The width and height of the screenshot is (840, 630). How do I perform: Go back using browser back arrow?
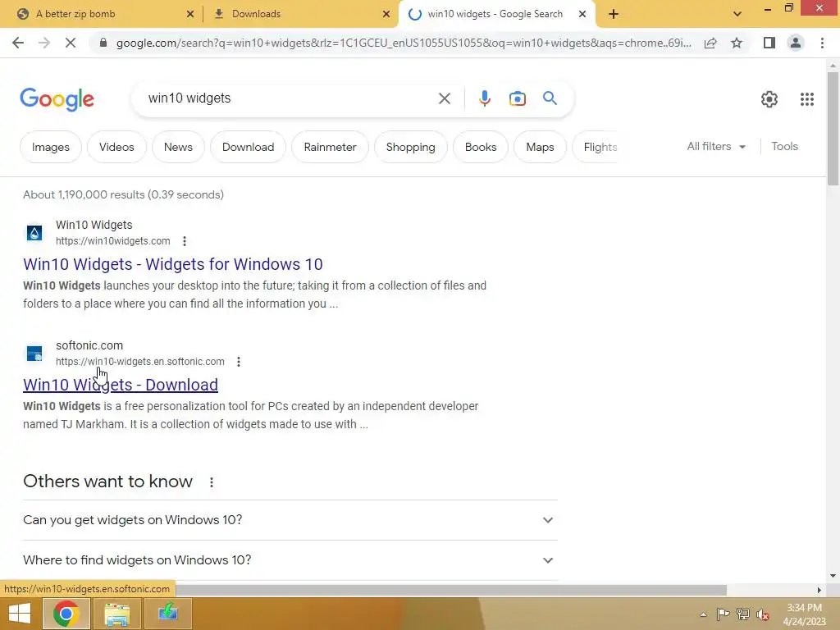(18, 43)
